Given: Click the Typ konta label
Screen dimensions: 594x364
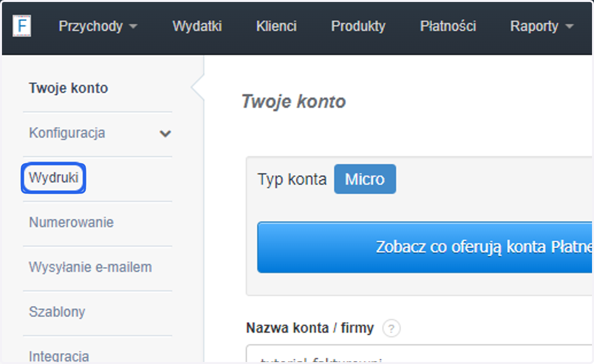Looking at the screenshot, I should click(x=292, y=179).
